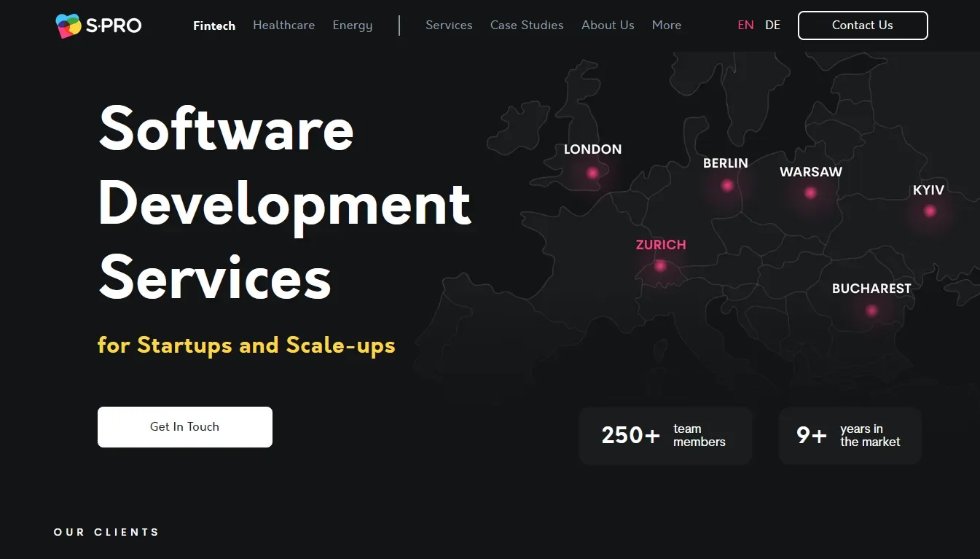Click the Kyiv map marker dot

[930, 211]
